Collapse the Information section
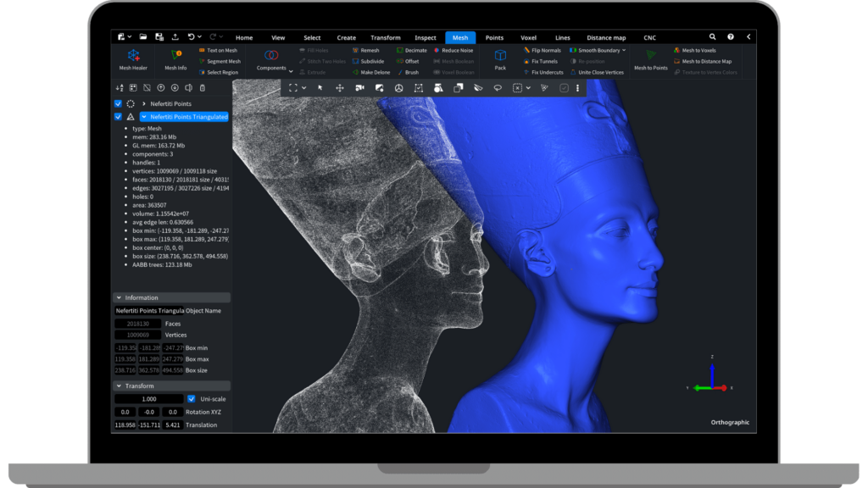Screen dimensions: 868x488 coord(118,298)
